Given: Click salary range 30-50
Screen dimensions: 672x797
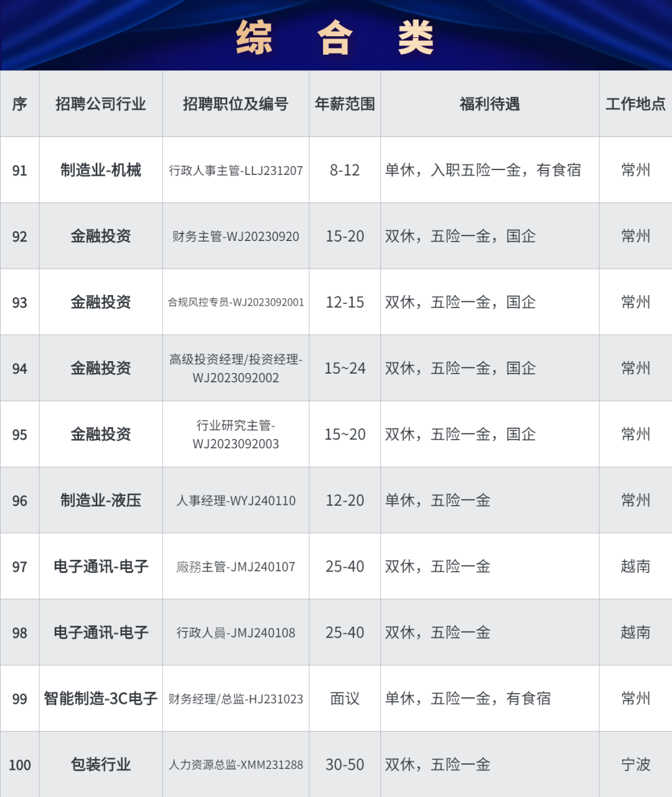Looking at the screenshot, I should [x=345, y=764].
